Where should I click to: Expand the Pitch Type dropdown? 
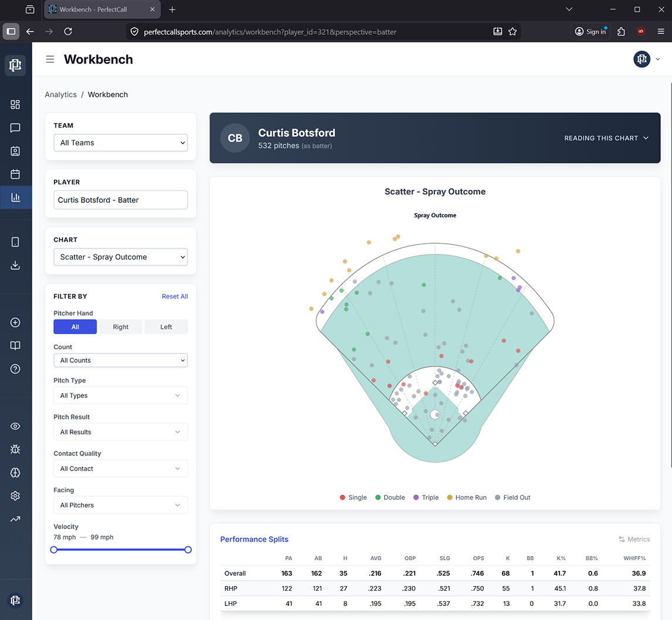click(x=120, y=395)
